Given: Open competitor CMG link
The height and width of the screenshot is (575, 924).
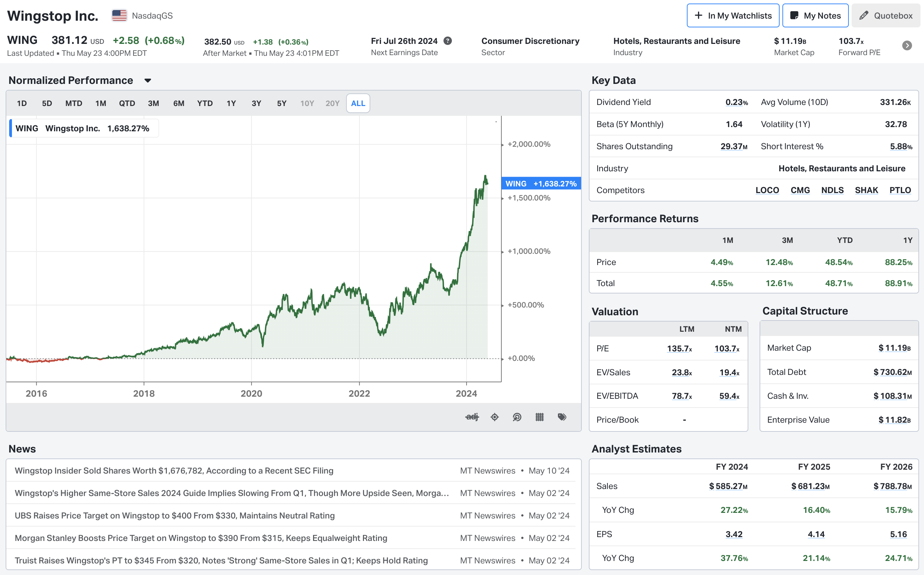Looking at the screenshot, I should [800, 190].
